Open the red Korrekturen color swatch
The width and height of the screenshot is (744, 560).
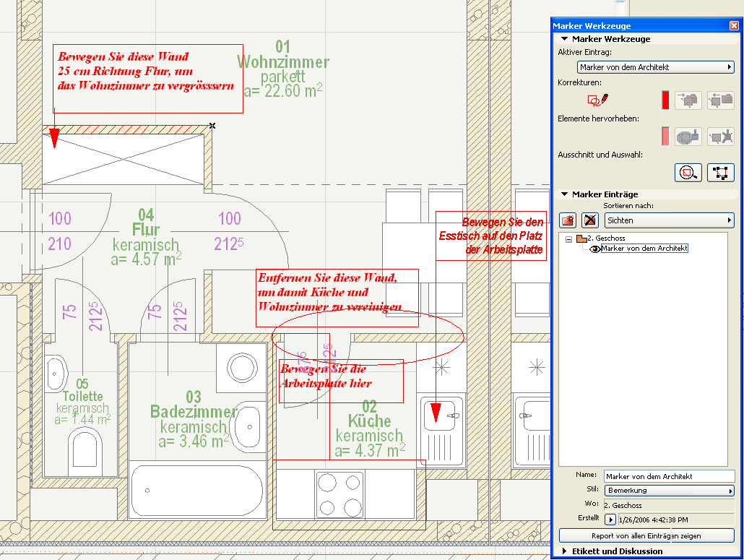[665, 100]
